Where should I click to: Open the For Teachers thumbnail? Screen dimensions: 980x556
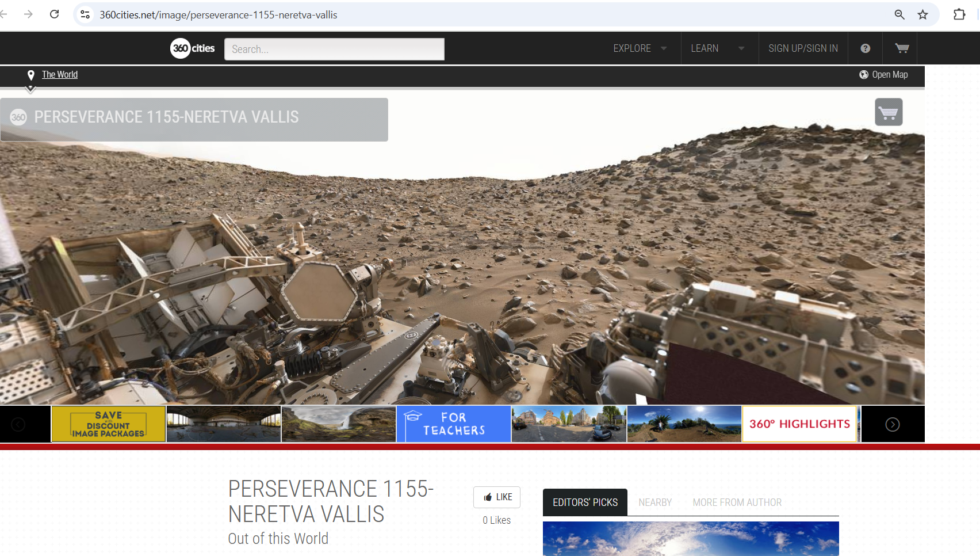pyautogui.click(x=453, y=424)
